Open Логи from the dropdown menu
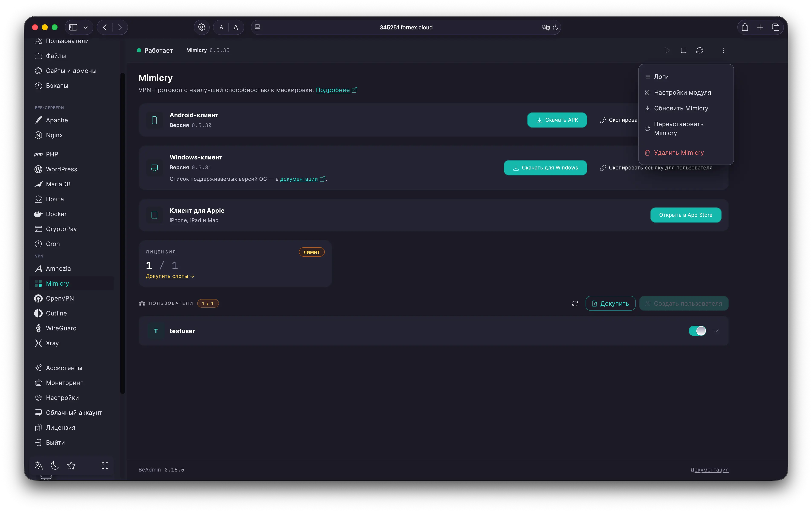Image resolution: width=812 pixels, height=512 pixels. point(686,77)
